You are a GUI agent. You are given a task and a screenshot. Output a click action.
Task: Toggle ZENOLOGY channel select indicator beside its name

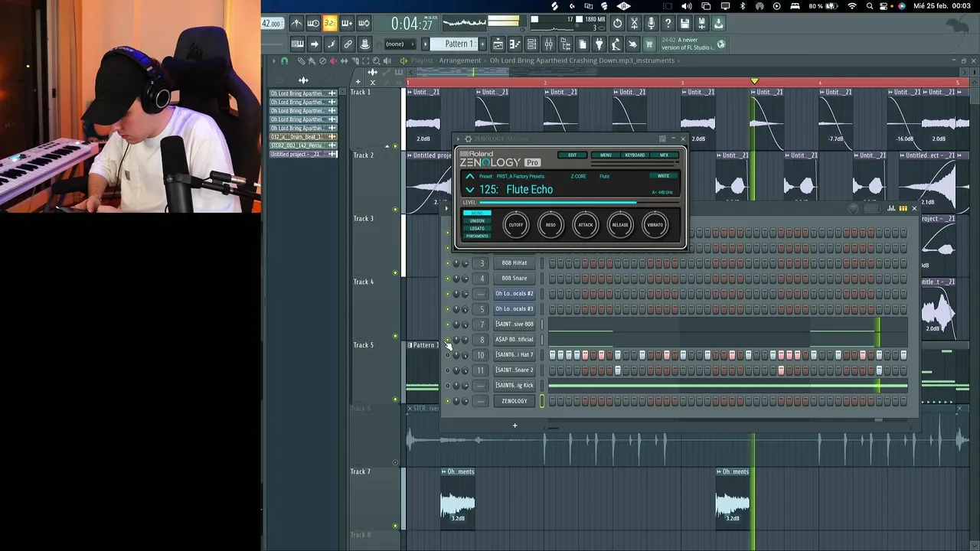pyautogui.click(x=542, y=401)
